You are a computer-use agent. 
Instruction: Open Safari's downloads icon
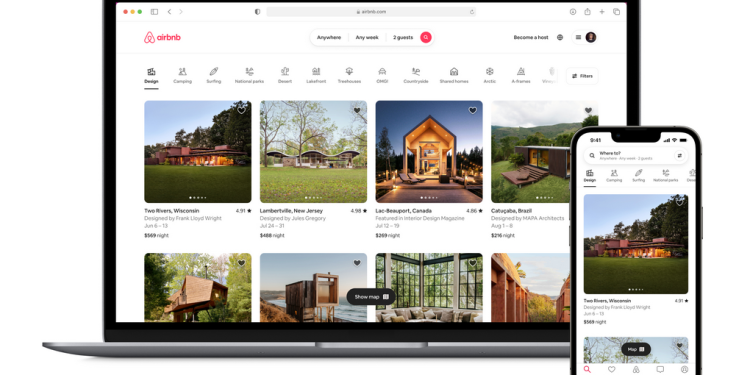tap(573, 11)
